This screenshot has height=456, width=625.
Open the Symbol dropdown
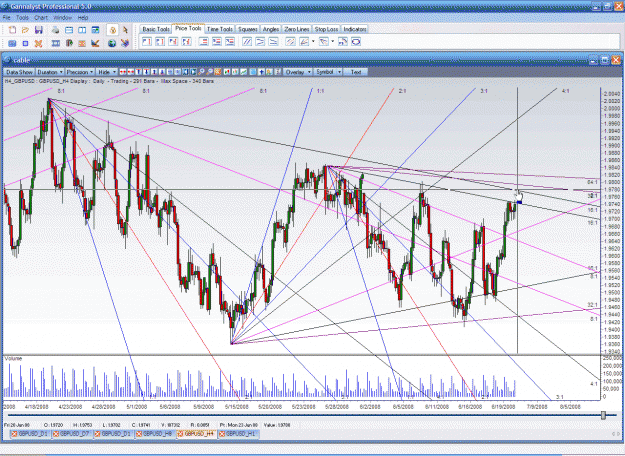coord(328,72)
